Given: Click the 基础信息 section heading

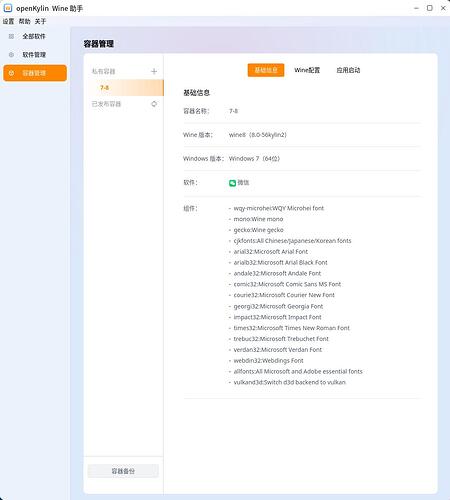Looking at the screenshot, I should pyautogui.click(x=196, y=93).
